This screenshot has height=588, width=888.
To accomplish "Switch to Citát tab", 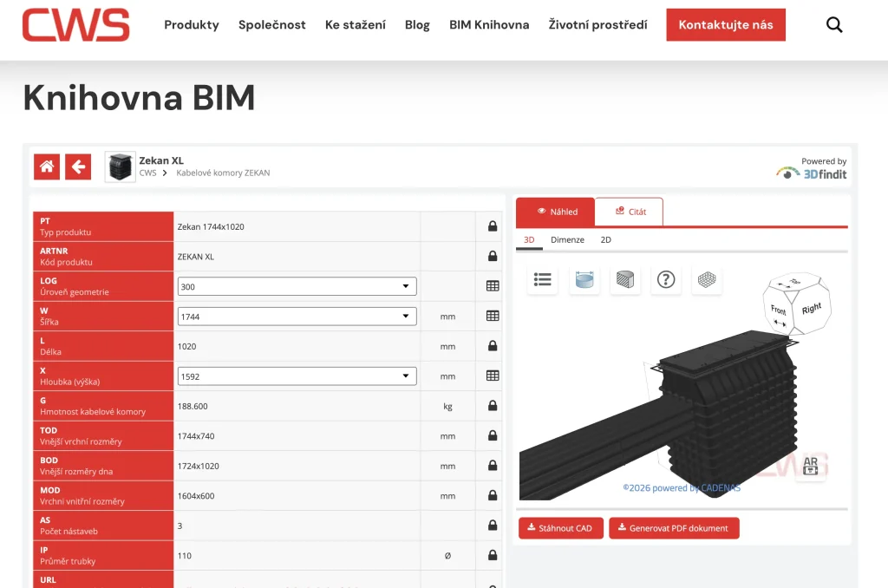I will 630,212.
